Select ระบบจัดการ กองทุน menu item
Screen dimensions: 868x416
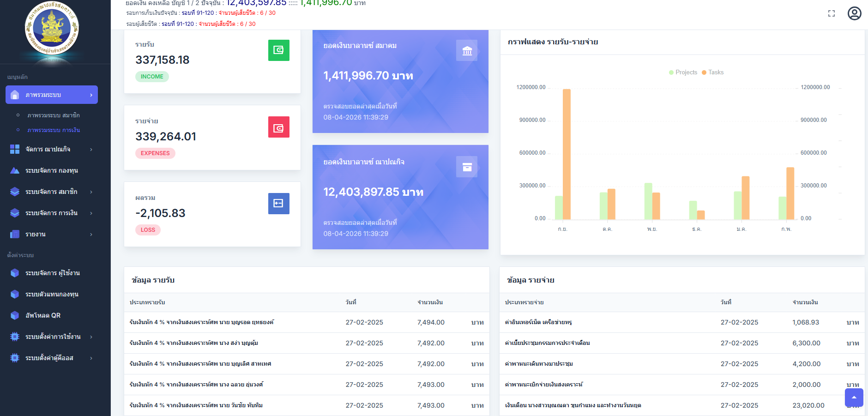click(52, 170)
